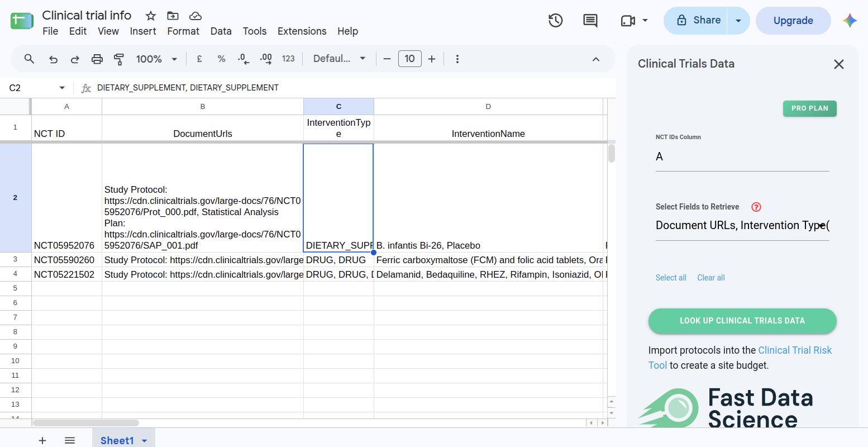Viewport: 868px width, 447px height.
Task: Open the Extensions menu
Action: coord(302,31)
